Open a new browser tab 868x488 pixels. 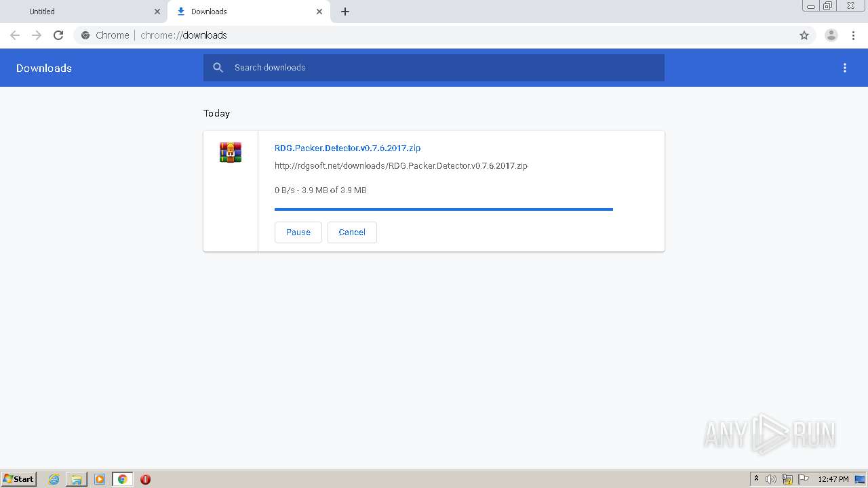point(345,12)
